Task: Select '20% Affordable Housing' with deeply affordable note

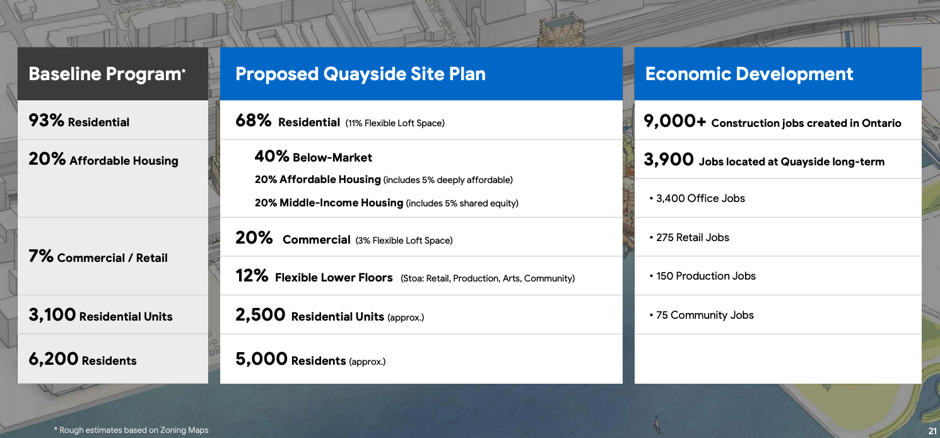Action: [x=384, y=179]
